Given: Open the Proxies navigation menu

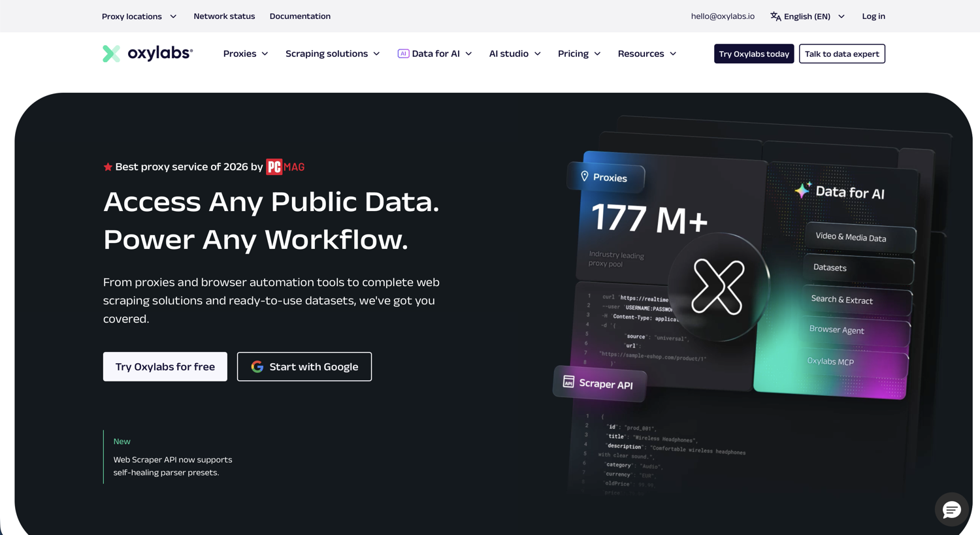Looking at the screenshot, I should pyautogui.click(x=246, y=54).
